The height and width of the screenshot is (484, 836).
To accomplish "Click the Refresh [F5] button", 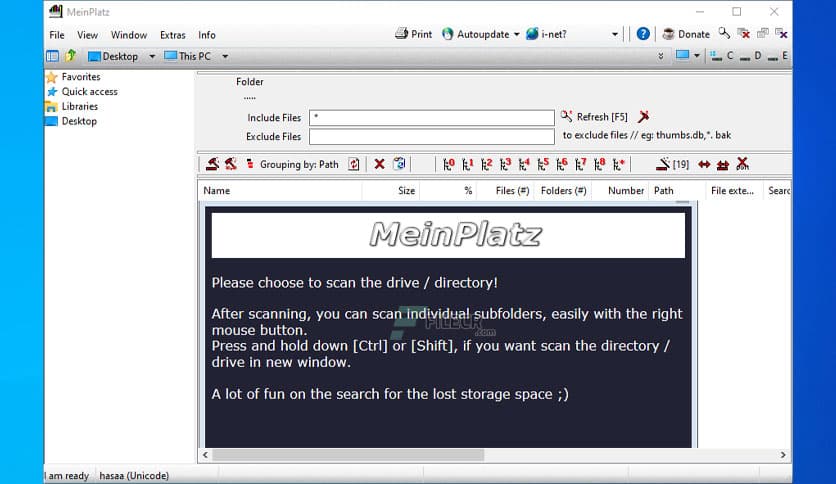I will click(594, 117).
